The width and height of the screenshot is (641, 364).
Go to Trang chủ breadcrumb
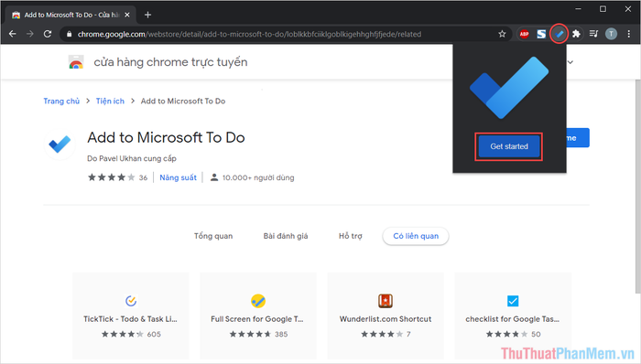pyautogui.click(x=61, y=102)
